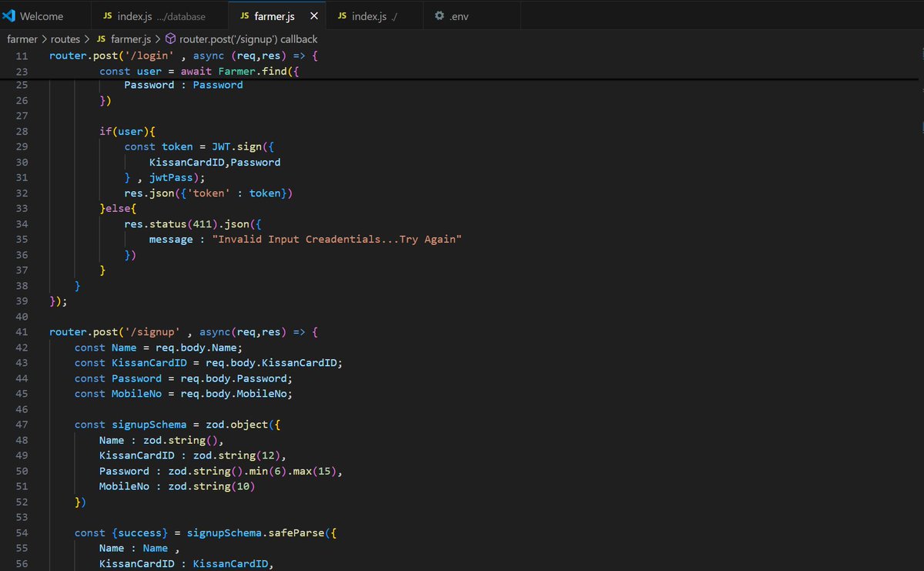Image resolution: width=924 pixels, height=571 pixels.
Task: Click the JS icon on index.js ./ tab
Action: click(342, 16)
